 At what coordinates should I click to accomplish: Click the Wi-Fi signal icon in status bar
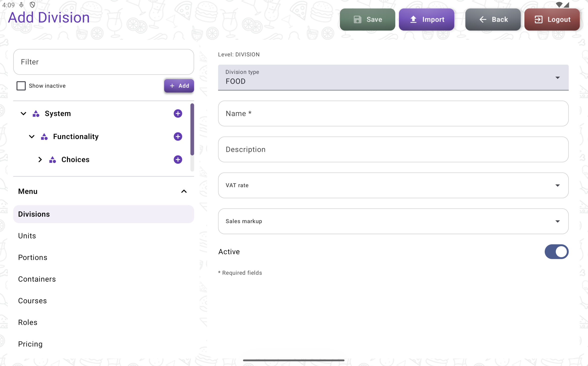pos(559,5)
